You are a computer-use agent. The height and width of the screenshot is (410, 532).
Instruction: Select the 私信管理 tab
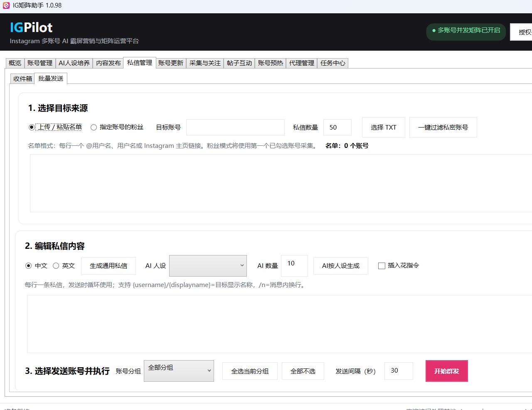(x=140, y=62)
